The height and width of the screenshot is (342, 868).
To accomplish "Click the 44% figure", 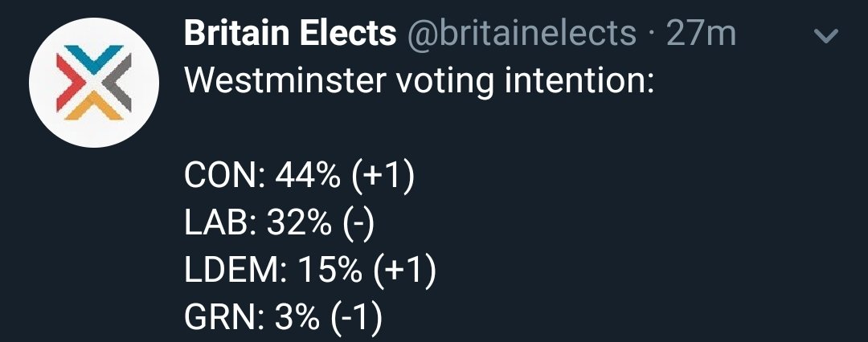I will click(307, 177).
